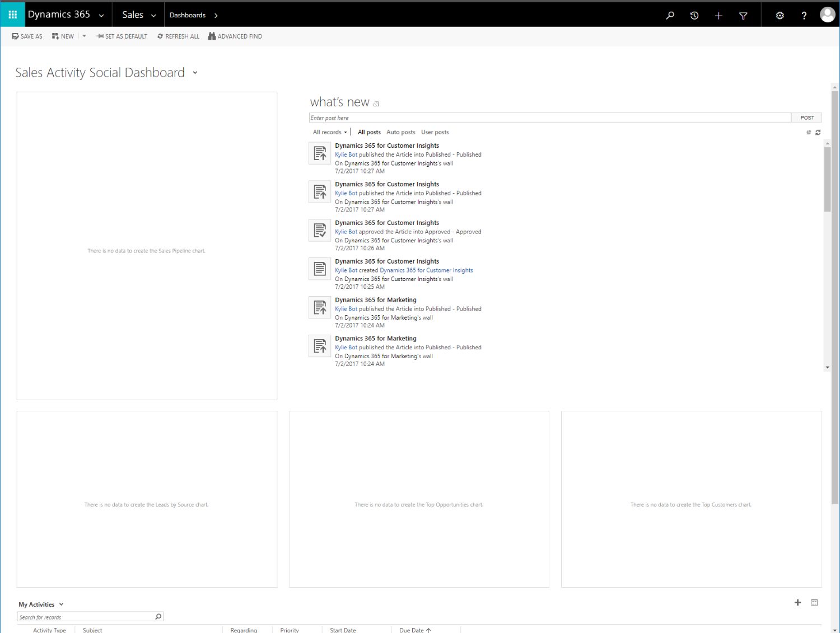Image resolution: width=840 pixels, height=633 pixels.
Task: Expand the chevron next to Sales
Action: coord(153,16)
